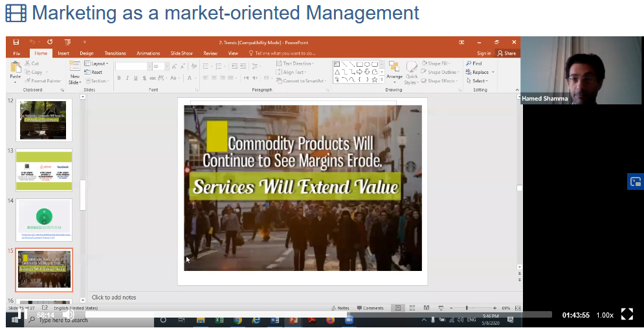Open the Comments pane
Screen dimensions: 644x328
(x=370, y=308)
